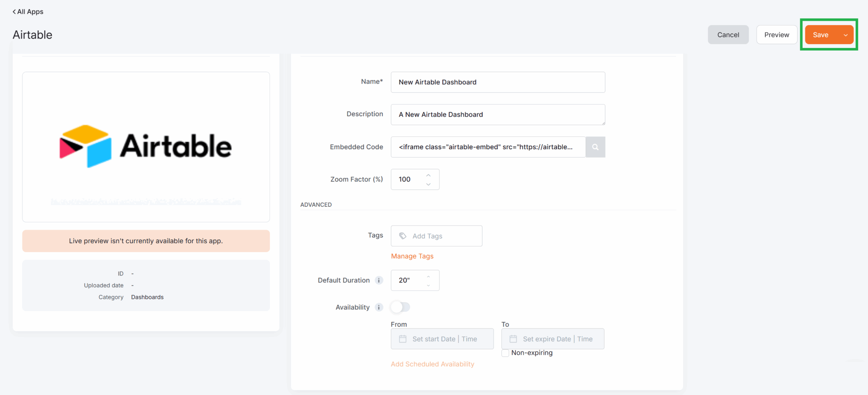Click the info icon next to Default Duration
868x395 pixels.
pyautogui.click(x=378, y=280)
